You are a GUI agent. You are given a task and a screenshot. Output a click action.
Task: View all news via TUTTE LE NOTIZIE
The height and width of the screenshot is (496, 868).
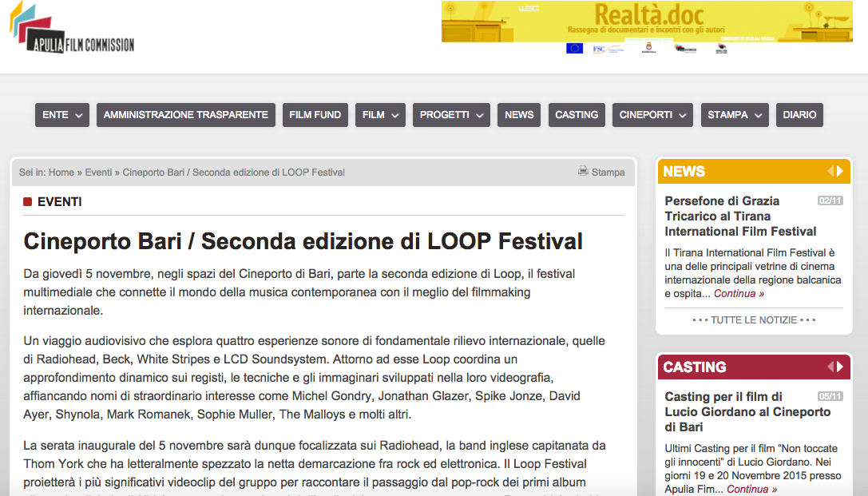click(754, 320)
